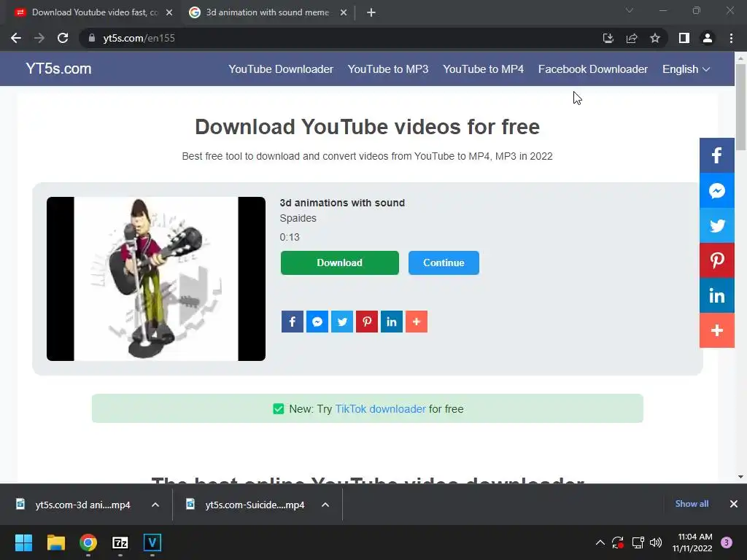Click the share page icon in address bar

(x=632, y=38)
